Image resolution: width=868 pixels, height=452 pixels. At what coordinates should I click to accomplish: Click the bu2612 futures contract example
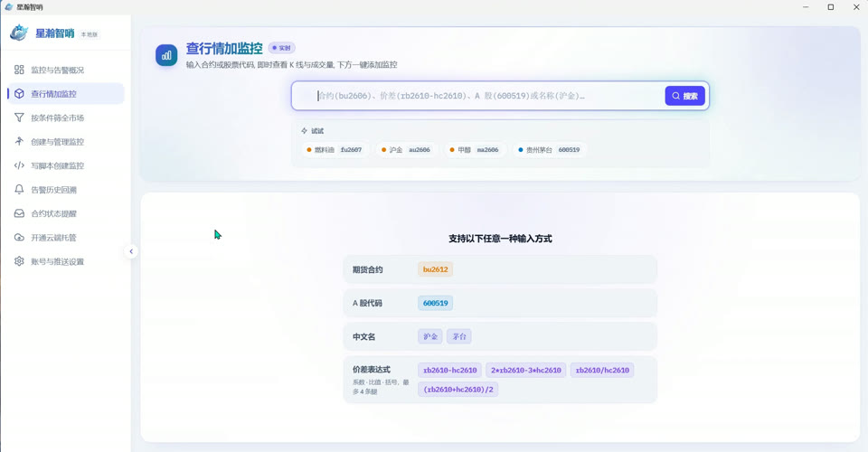tap(435, 269)
